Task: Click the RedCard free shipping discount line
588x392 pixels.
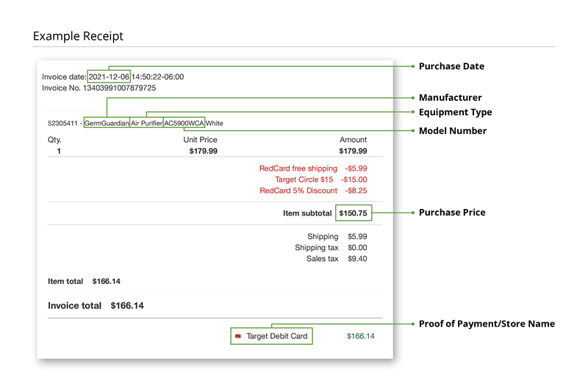Action: (x=313, y=168)
